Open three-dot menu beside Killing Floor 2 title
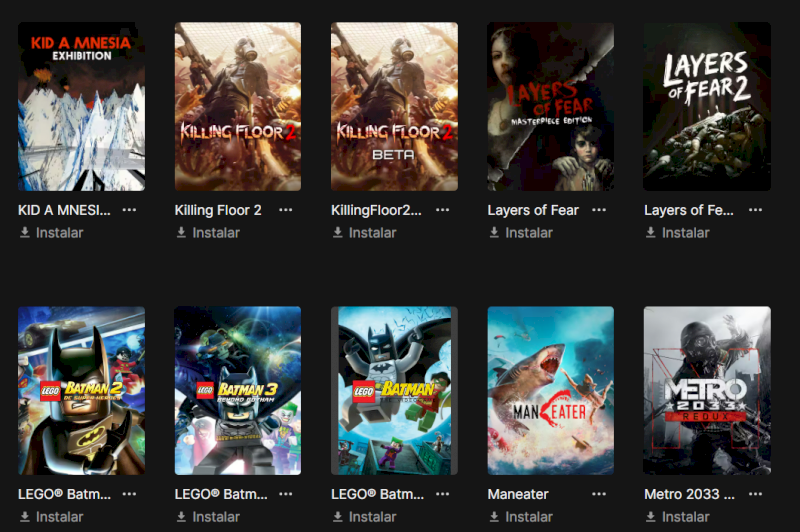The width and height of the screenshot is (800, 532). 286,210
